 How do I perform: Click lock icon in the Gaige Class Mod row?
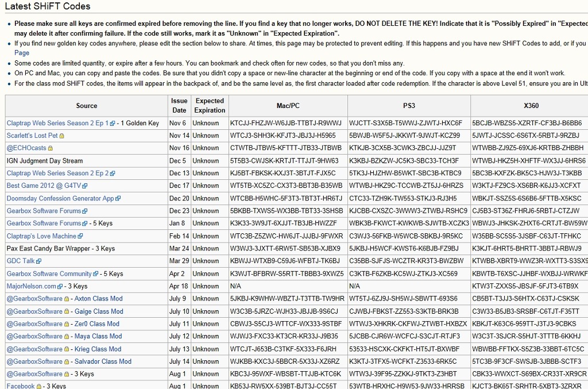point(67,312)
